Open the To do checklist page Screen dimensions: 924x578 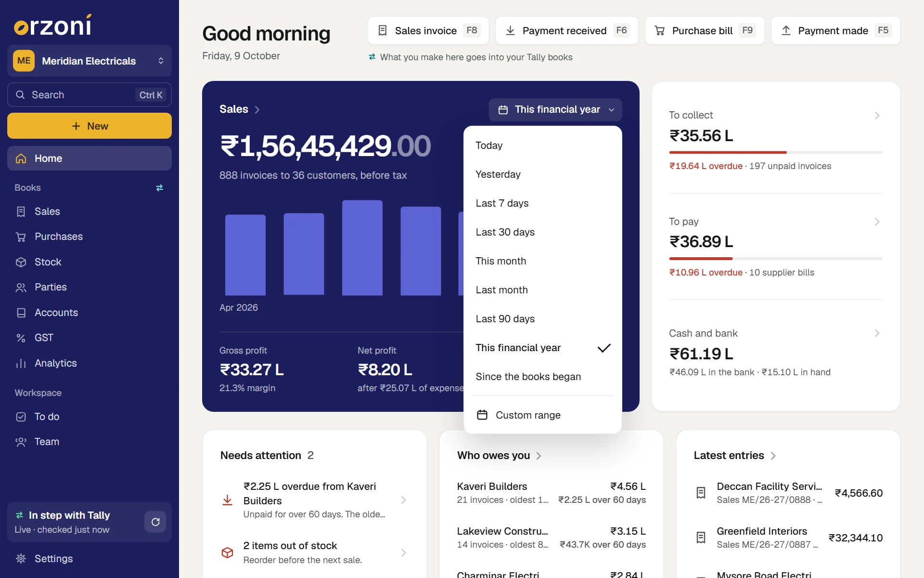pos(90,417)
